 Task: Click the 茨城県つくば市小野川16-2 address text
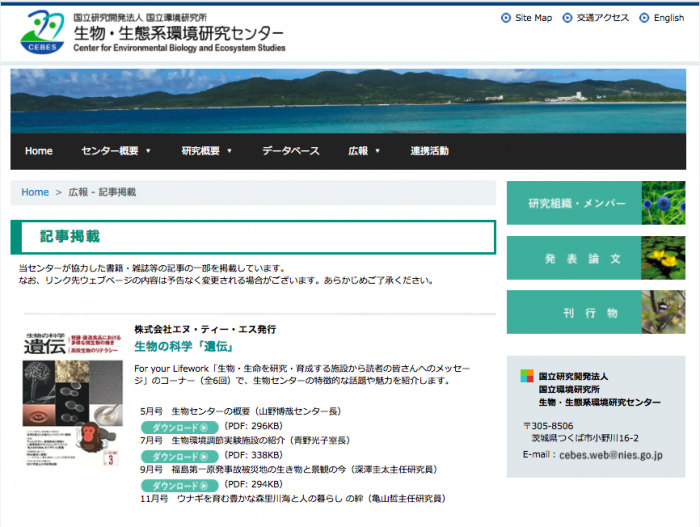coord(585,438)
